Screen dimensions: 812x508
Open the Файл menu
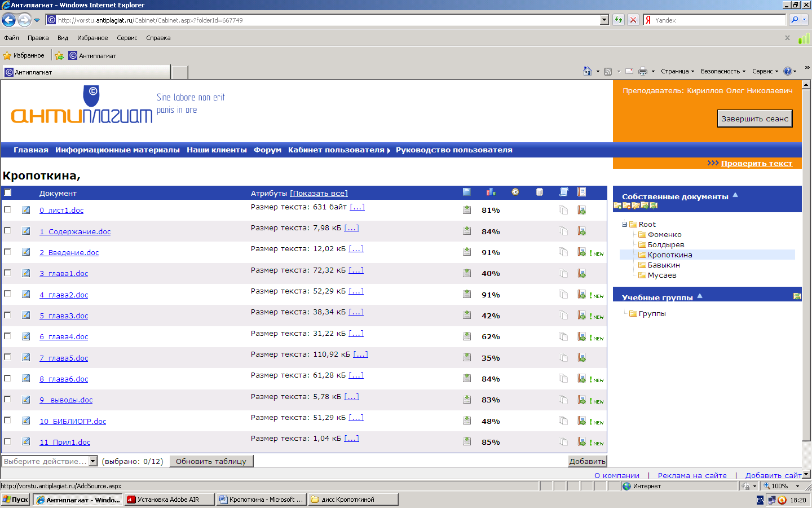coord(12,38)
